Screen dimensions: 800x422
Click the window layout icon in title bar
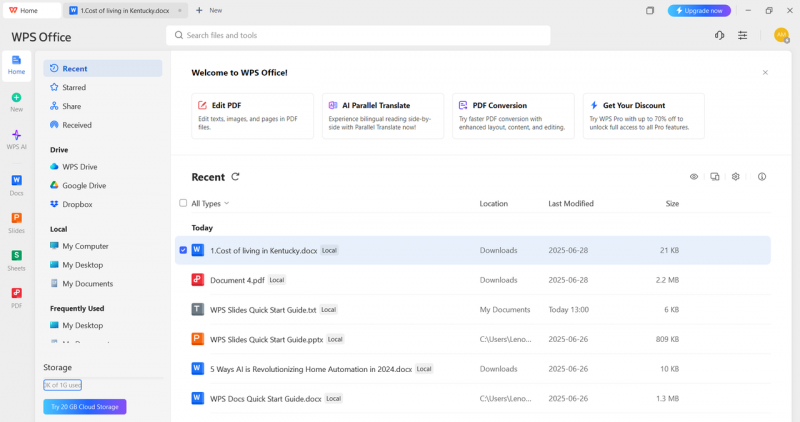click(650, 10)
